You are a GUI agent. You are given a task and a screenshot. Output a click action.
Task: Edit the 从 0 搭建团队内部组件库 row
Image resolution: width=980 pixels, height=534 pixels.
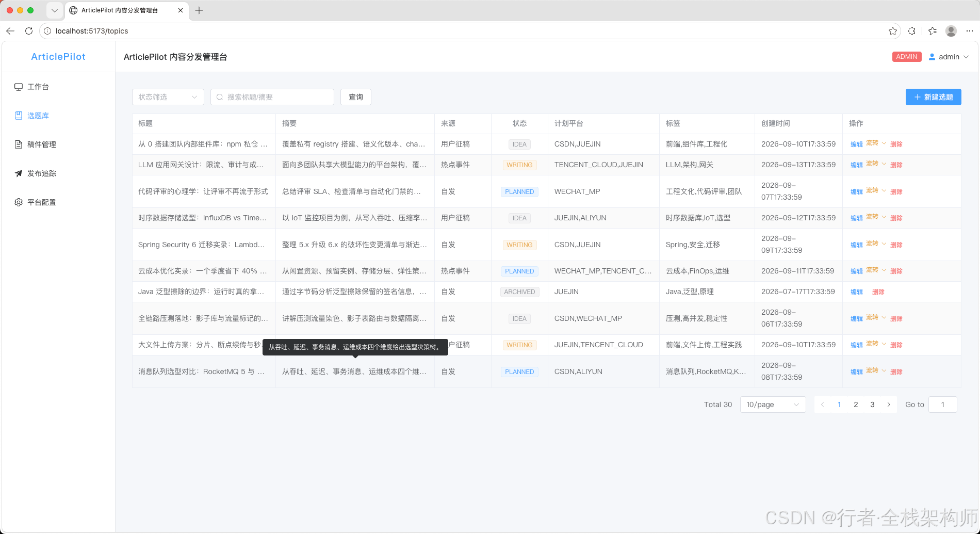click(857, 144)
